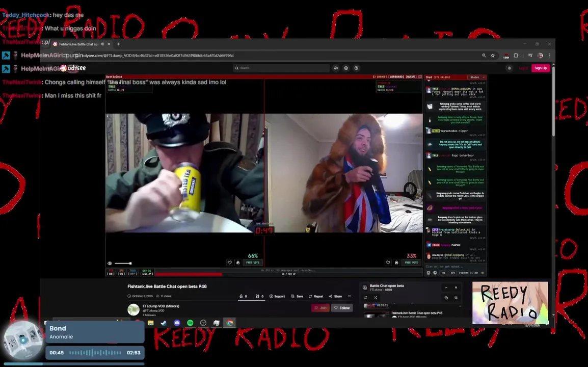Repost the Battle Chat video
The height and width of the screenshot is (367, 588).
[x=316, y=297]
